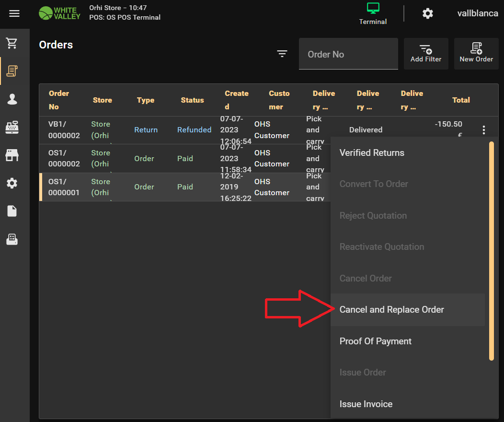Open top bar settings gear
Viewport: 504px width, 422px height.
(x=427, y=13)
